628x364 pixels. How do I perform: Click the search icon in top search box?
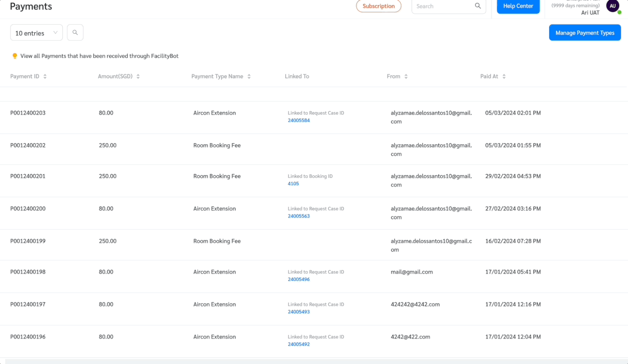tap(478, 6)
